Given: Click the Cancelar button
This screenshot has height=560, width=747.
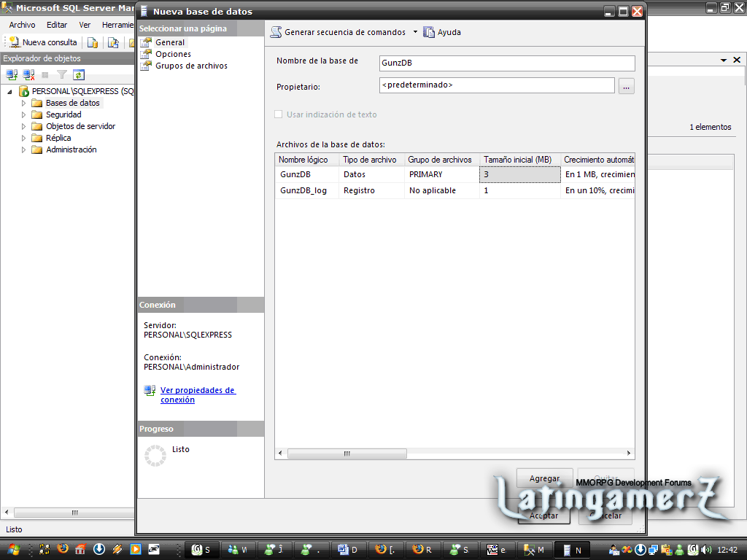Looking at the screenshot, I should (x=605, y=516).
